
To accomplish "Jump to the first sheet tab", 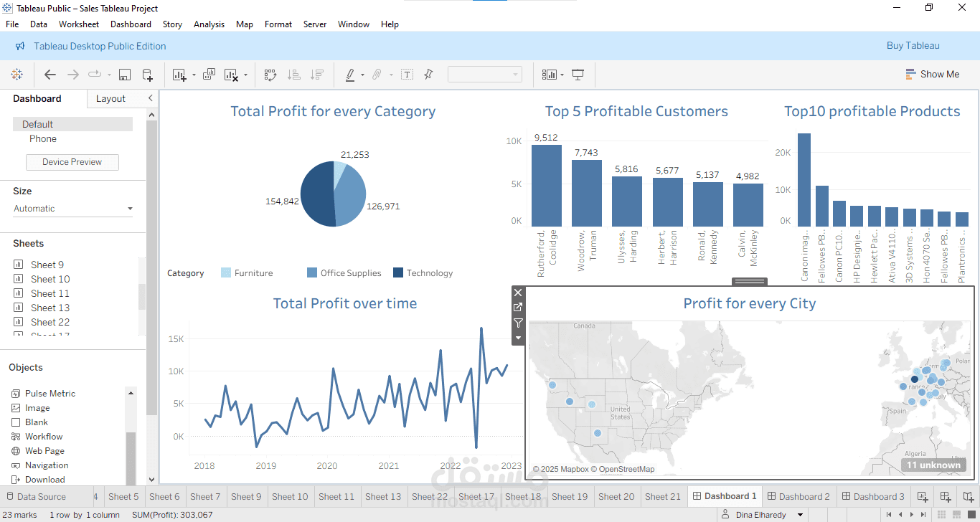I will coord(889,514).
